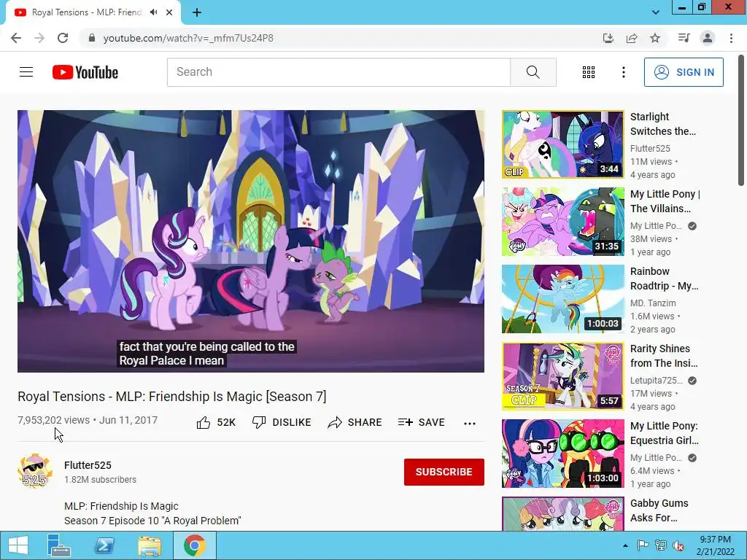
Task: Show hidden tray icons arrow
Action: [625, 545]
